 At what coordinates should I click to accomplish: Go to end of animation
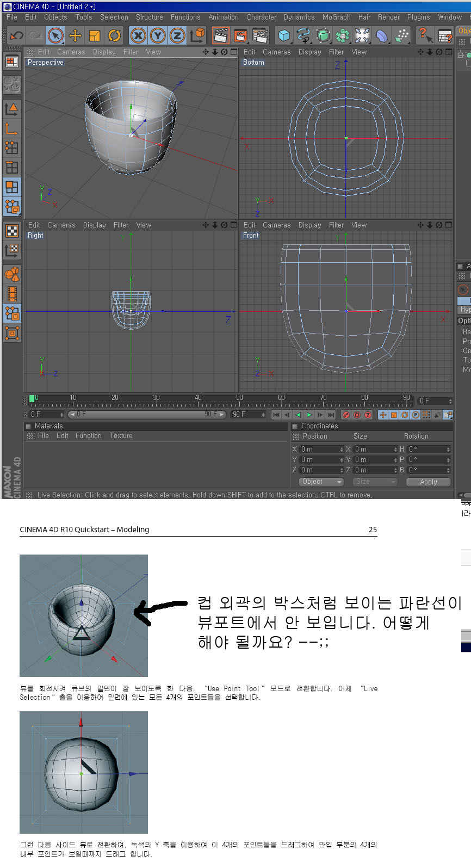tap(331, 415)
